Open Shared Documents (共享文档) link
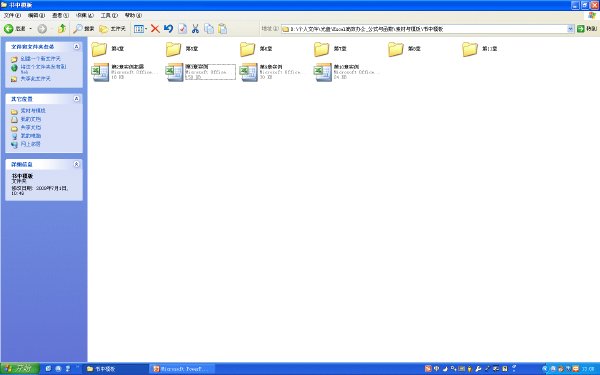 31,127
